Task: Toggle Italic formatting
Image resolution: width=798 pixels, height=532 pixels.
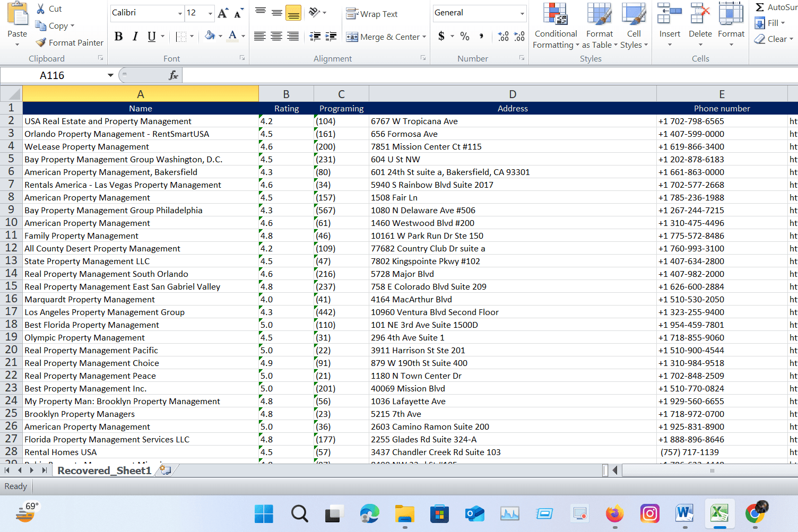Action: (135, 36)
